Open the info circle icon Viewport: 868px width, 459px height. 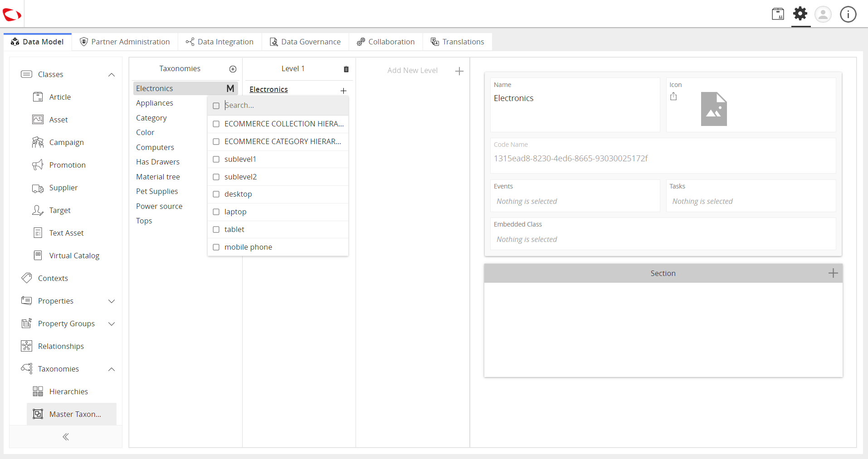[848, 14]
